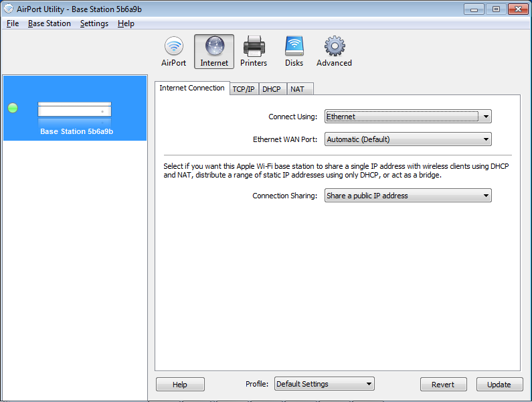This screenshot has height=402, width=532.
Task: Open the Printers toolbar icon
Action: point(254,52)
